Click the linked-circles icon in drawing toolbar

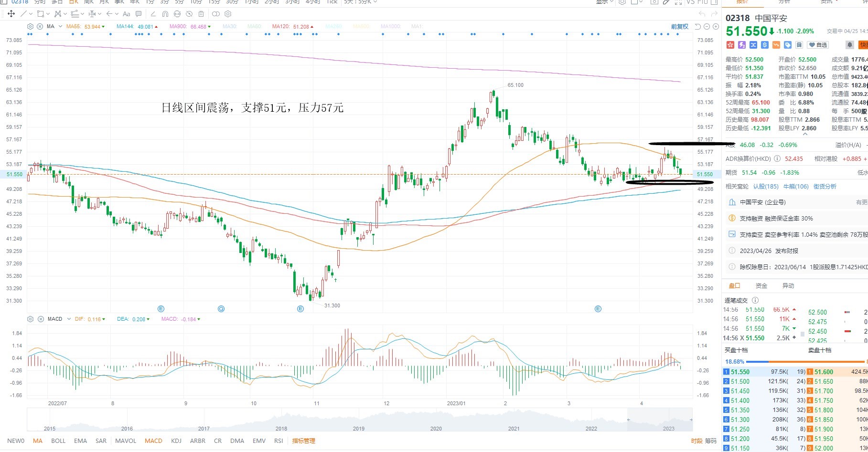point(216,14)
